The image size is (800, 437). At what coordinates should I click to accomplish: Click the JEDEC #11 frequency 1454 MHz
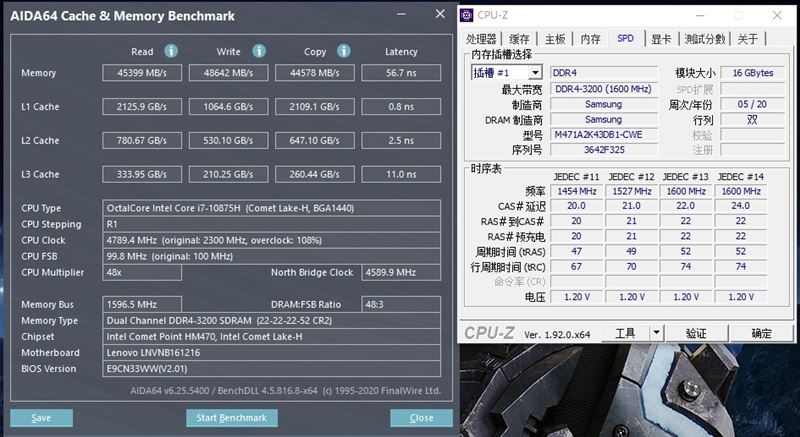pos(577,191)
